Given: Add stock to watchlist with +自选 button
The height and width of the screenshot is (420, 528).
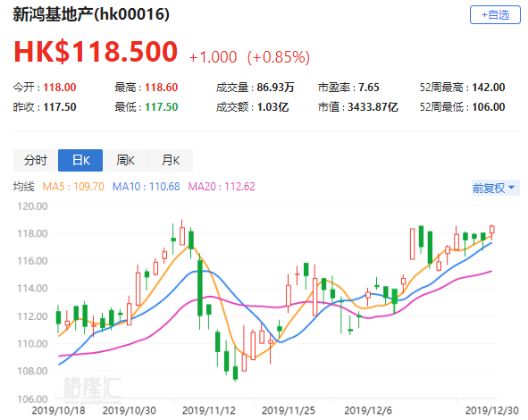Looking at the screenshot, I should coord(495,15).
